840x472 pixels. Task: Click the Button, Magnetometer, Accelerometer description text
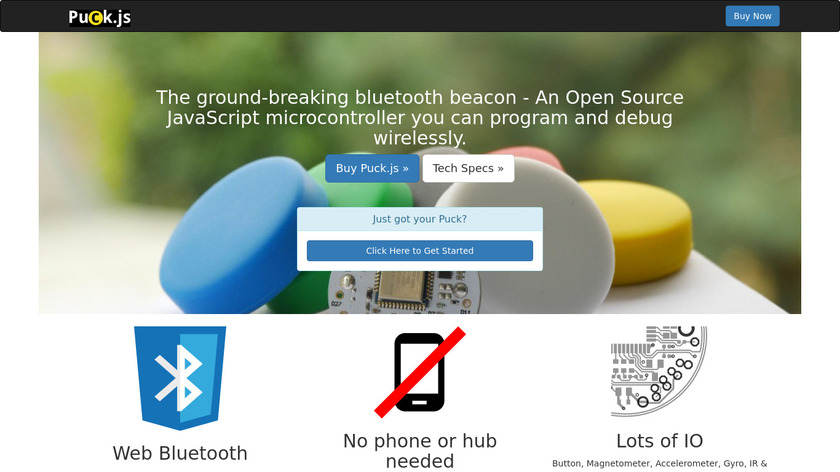(x=659, y=463)
